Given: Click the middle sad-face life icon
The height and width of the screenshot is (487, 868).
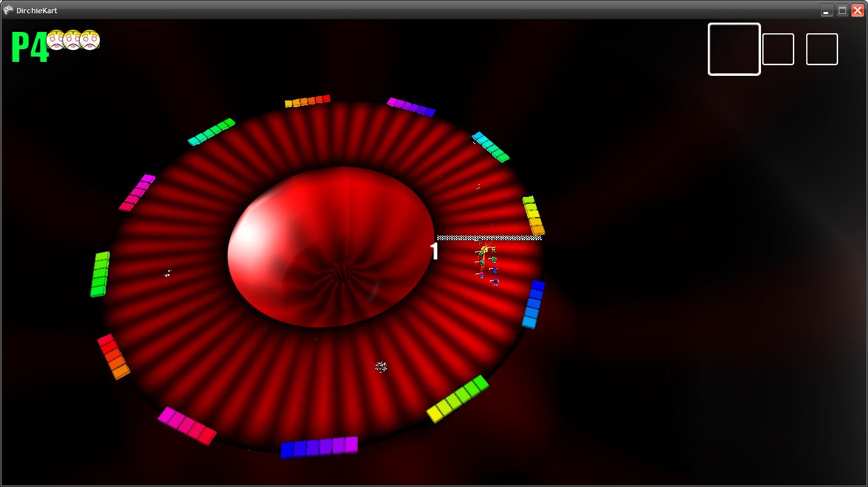Looking at the screenshot, I should [x=72, y=41].
